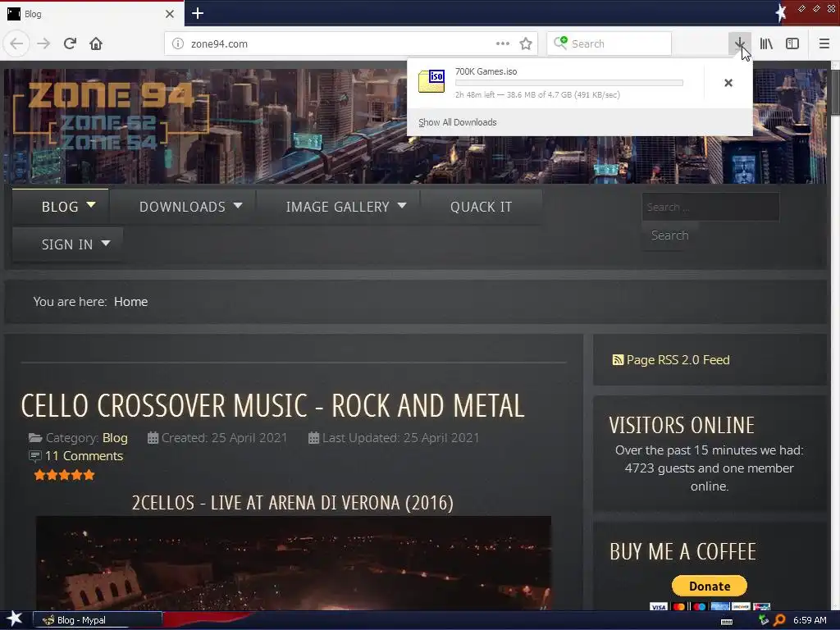Open page actions three-dot menu
Screen dimensions: 840x630
pos(503,43)
